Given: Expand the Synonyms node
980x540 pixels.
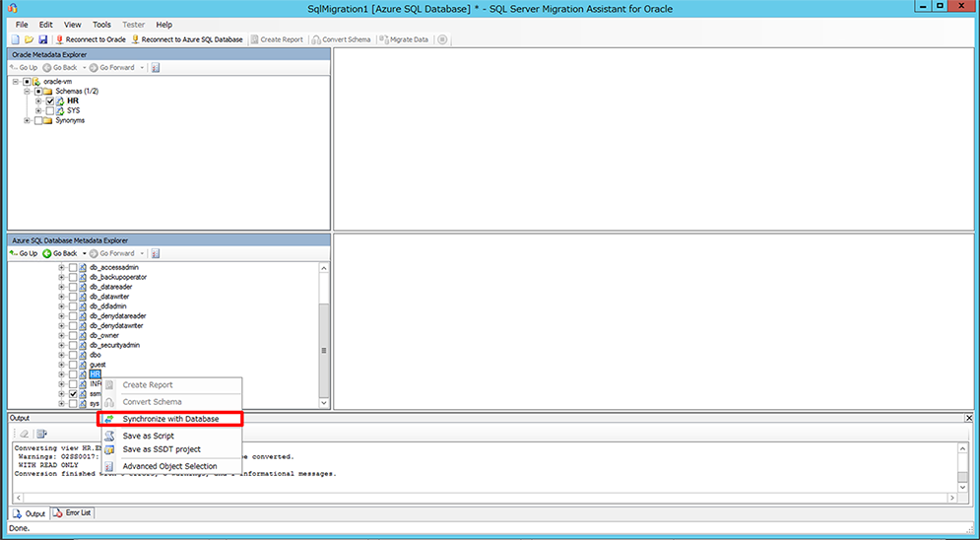Looking at the screenshot, I should [28, 120].
